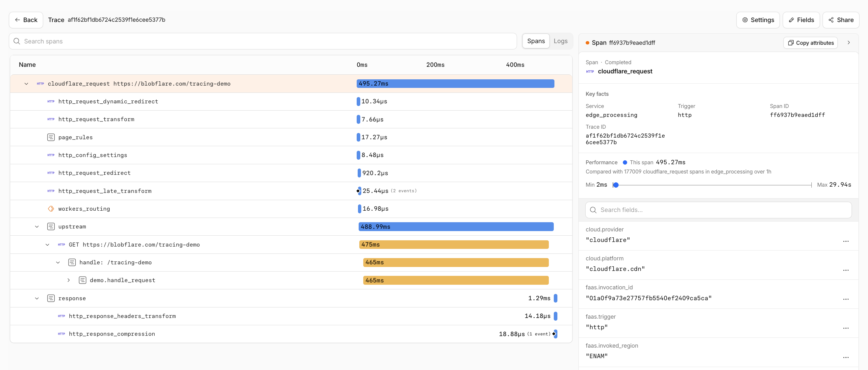
Task: Open the Fields editor
Action: coord(801,20)
